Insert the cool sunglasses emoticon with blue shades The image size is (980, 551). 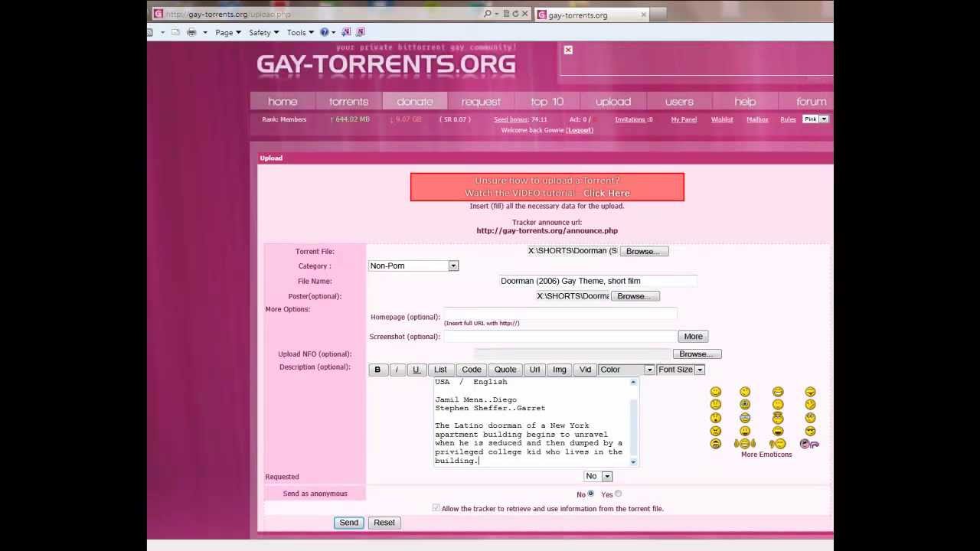tap(745, 418)
